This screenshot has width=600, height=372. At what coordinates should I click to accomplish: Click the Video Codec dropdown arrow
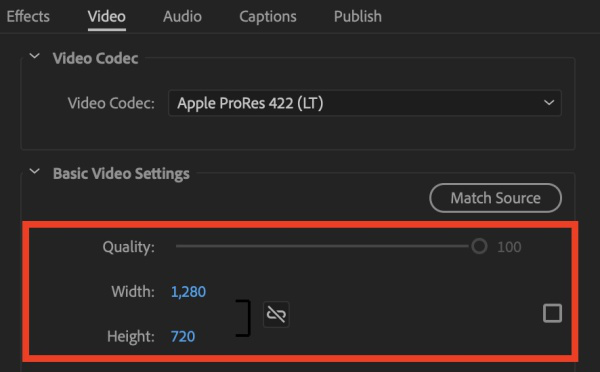[549, 103]
